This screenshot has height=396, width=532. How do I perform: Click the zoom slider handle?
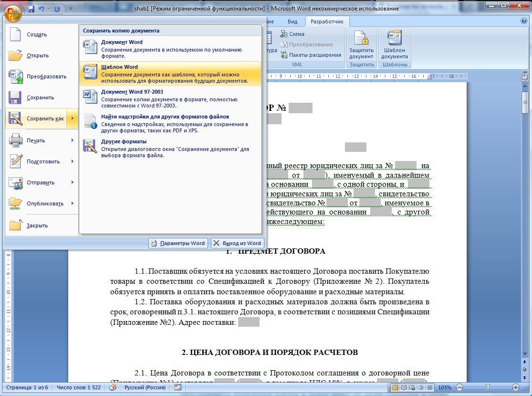[x=488, y=387]
